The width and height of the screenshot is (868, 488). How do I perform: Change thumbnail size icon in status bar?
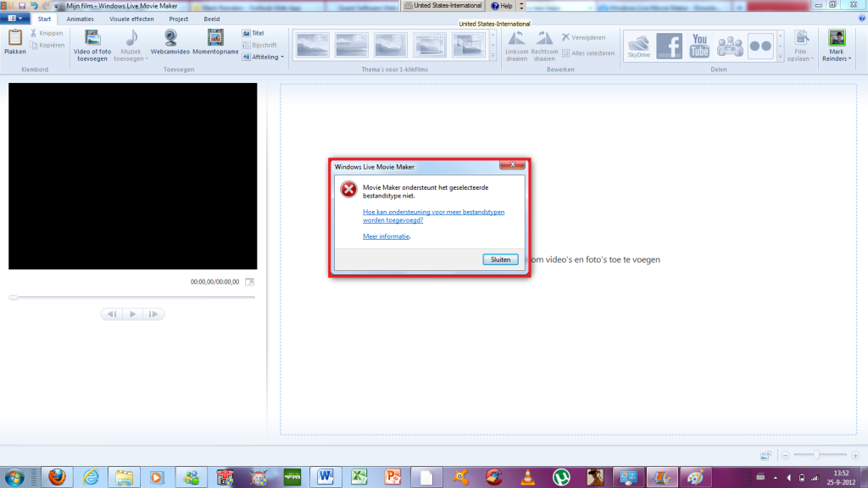(765, 455)
